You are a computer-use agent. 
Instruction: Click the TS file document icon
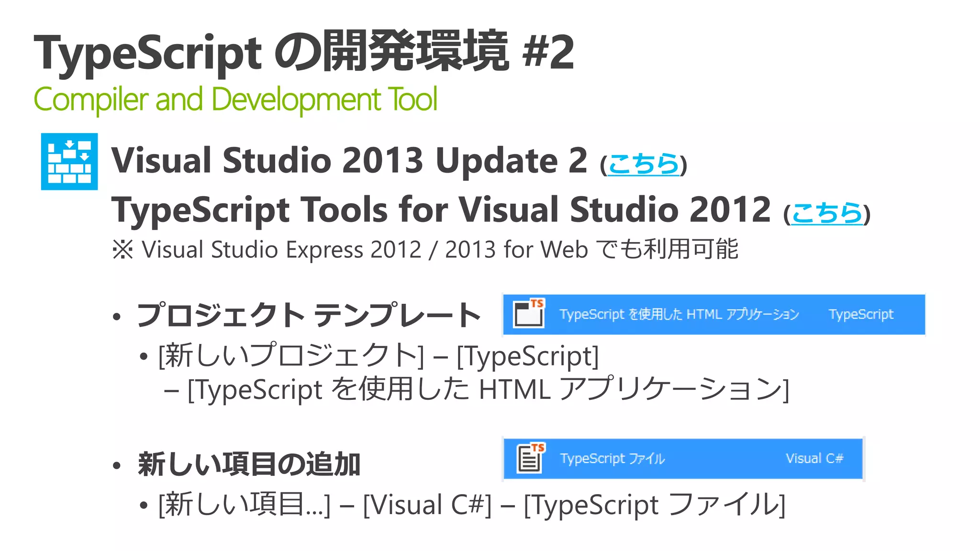point(531,458)
